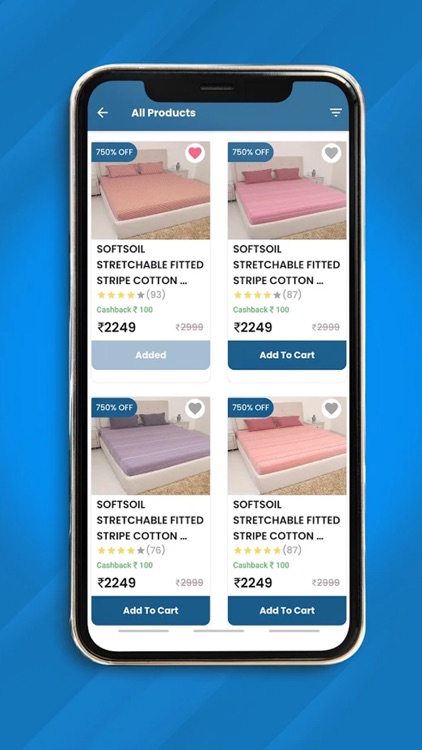Click the Added button on first product
422x750 pixels.
point(151,355)
